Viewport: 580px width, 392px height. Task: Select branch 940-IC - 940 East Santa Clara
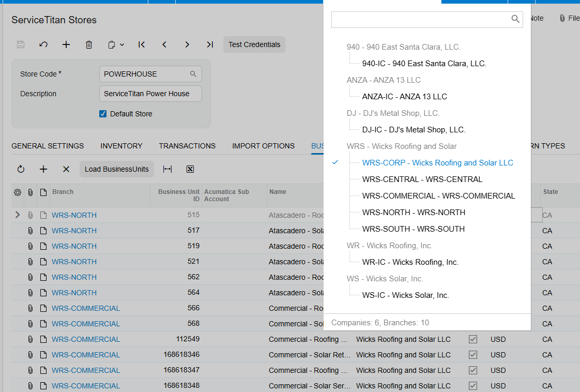coord(424,64)
